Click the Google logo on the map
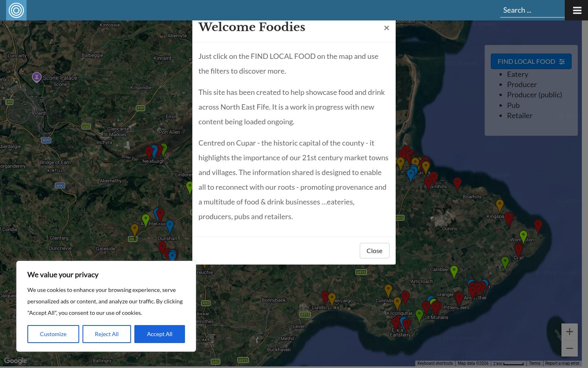This screenshot has width=588, height=368. point(16,361)
